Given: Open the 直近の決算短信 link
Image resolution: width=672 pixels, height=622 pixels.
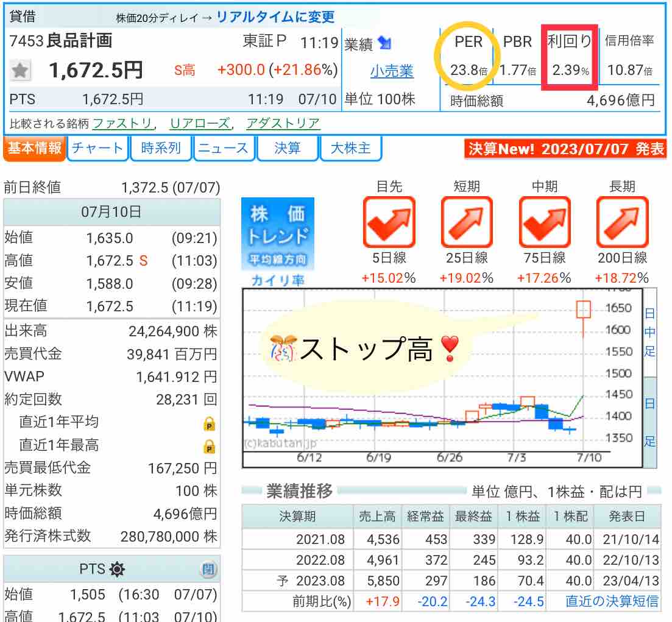Looking at the screenshot, I should tap(612, 601).
